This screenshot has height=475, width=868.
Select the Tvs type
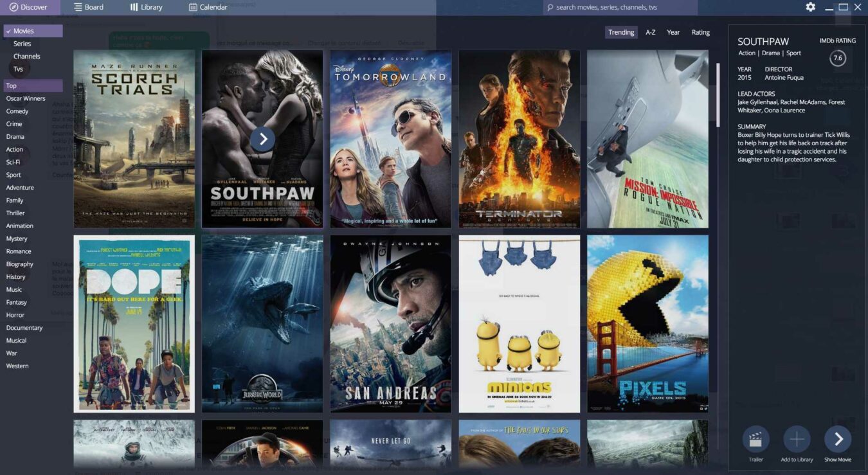tap(18, 69)
